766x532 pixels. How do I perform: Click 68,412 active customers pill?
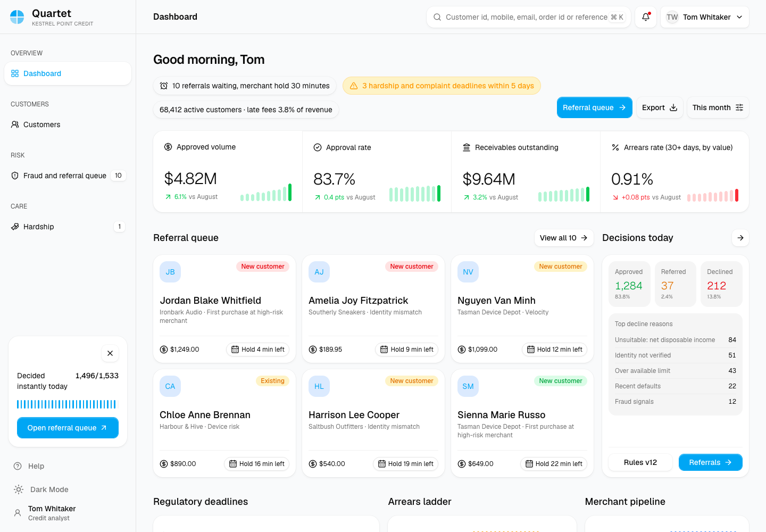click(246, 110)
